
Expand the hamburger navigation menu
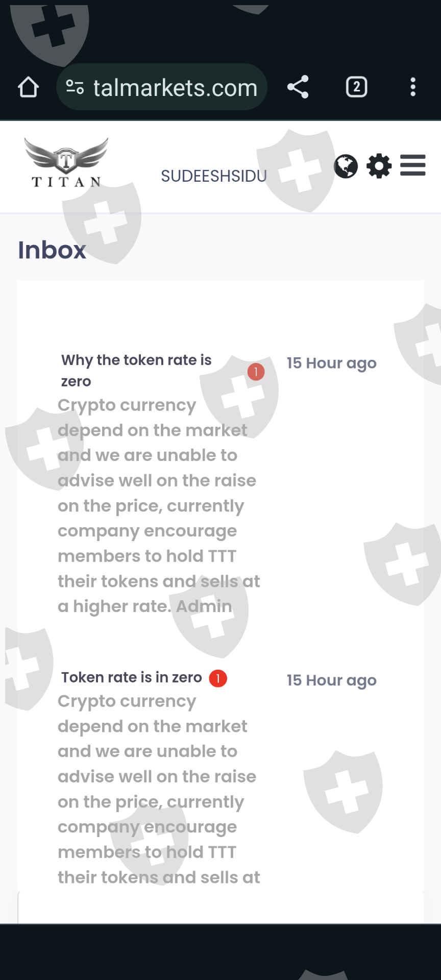coord(412,165)
